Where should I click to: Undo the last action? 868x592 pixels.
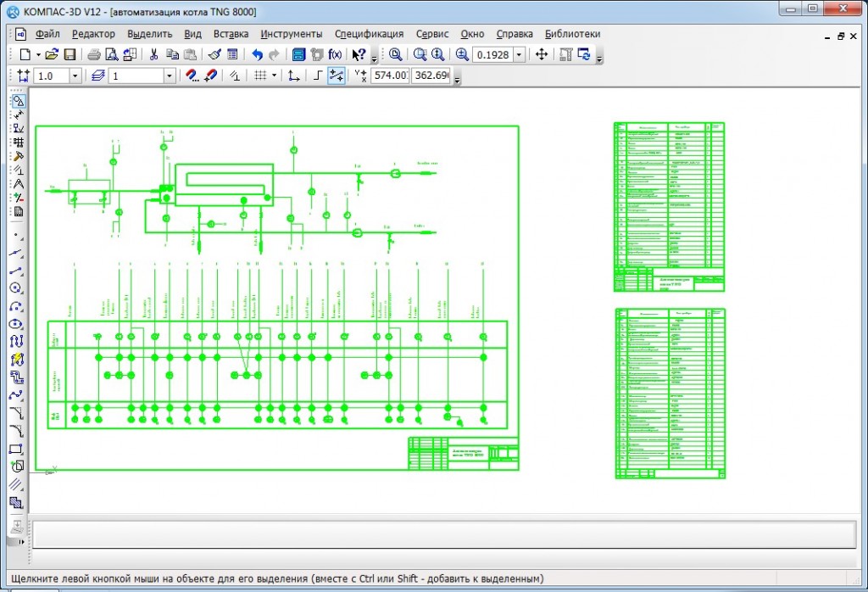257,54
